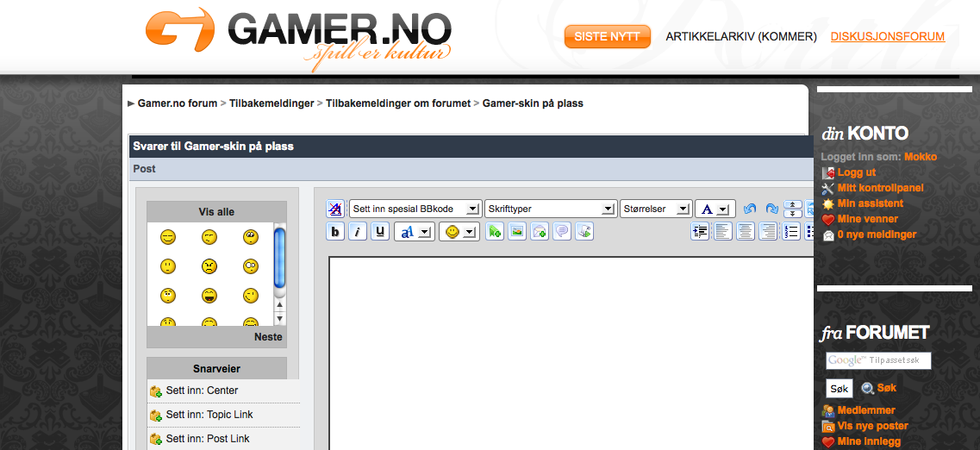Align text to the right
This screenshot has width=980, height=450.
767,232
